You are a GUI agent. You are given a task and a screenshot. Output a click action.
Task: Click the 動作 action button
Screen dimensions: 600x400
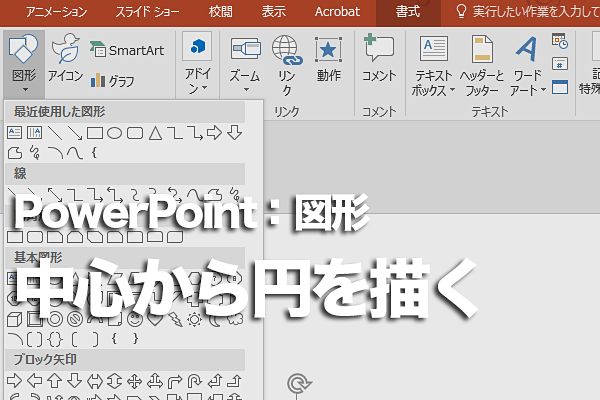click(328, 59)
